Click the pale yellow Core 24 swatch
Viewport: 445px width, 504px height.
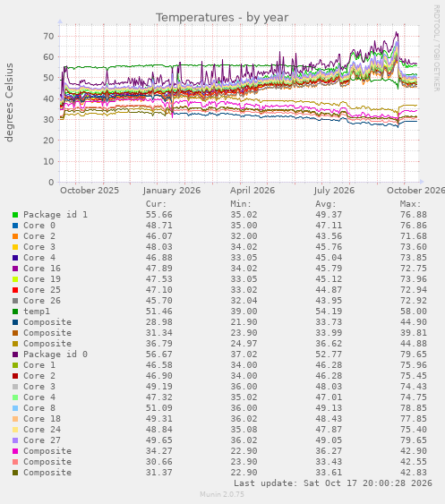pyautogui.click(x=15, y=430)
